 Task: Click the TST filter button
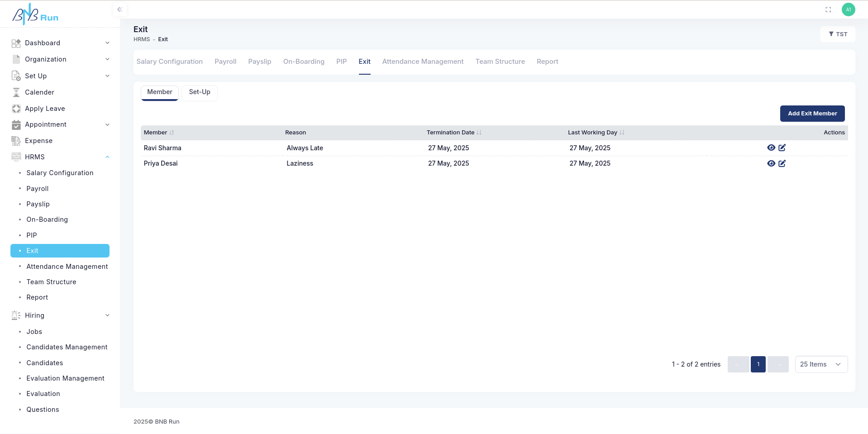point(838,34)
